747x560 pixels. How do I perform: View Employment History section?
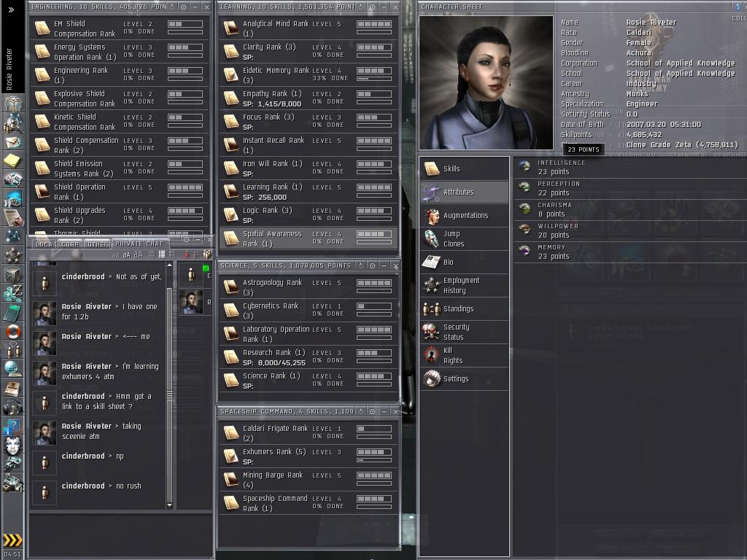(465, 285)
